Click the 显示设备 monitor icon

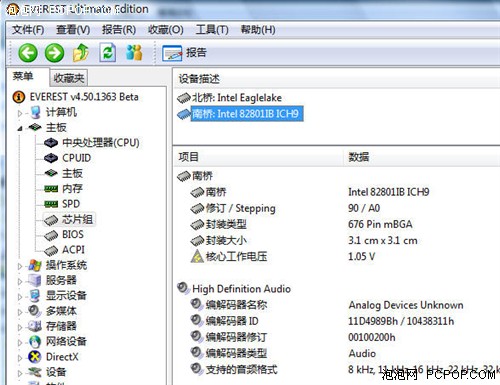[x=35, y=296]
